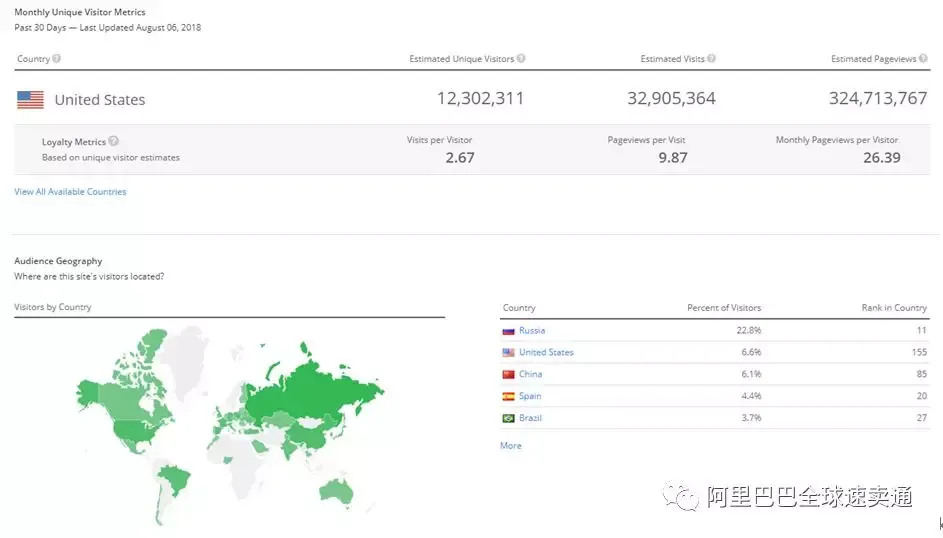Open the Russia country link
The width and height of the screenshot is (943, 538).
[532, 331]
